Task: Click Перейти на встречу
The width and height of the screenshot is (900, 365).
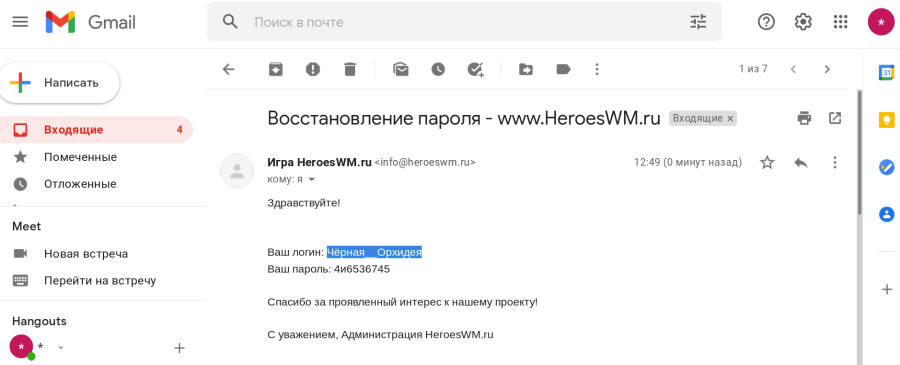Action: [100, 281]
